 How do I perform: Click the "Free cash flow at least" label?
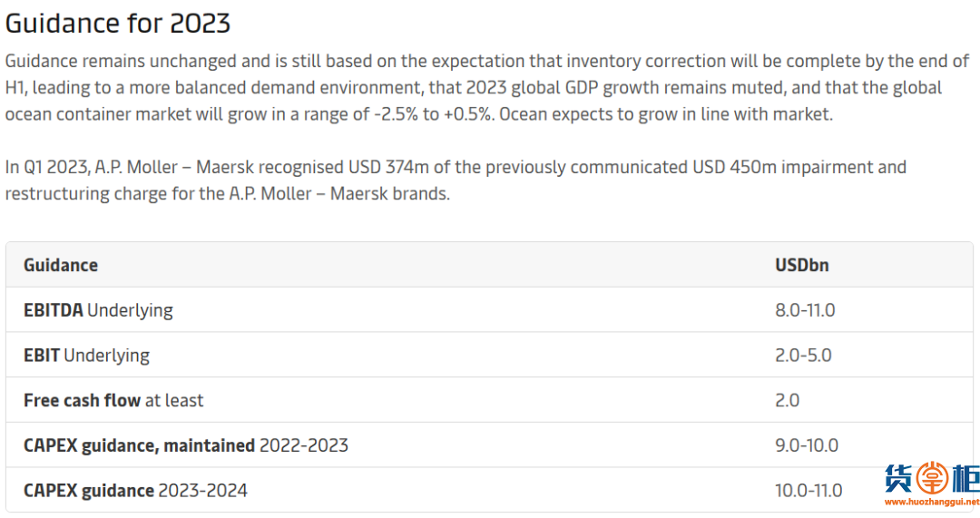(x=113, y=400)
